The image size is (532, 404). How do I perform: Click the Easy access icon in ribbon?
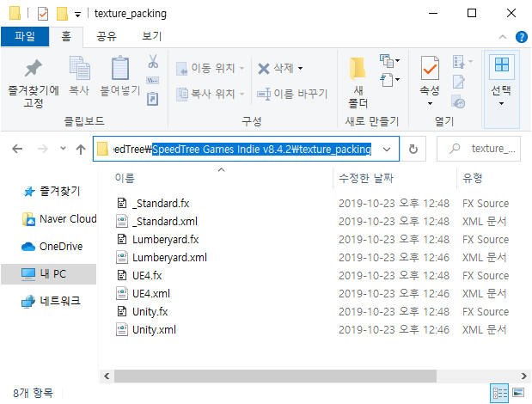tap(387, 80)
